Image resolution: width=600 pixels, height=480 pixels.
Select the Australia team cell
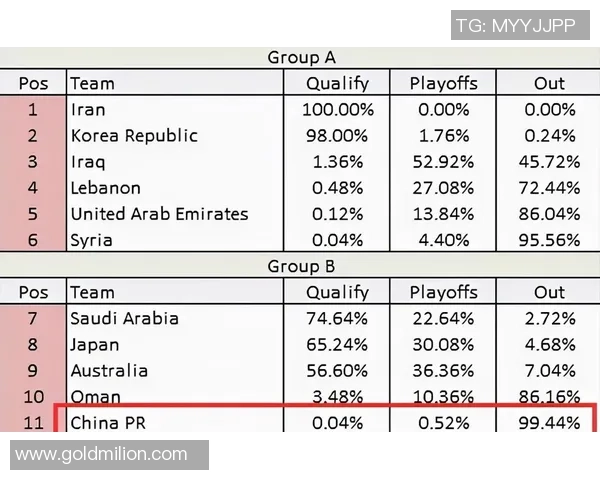[109, 371]
